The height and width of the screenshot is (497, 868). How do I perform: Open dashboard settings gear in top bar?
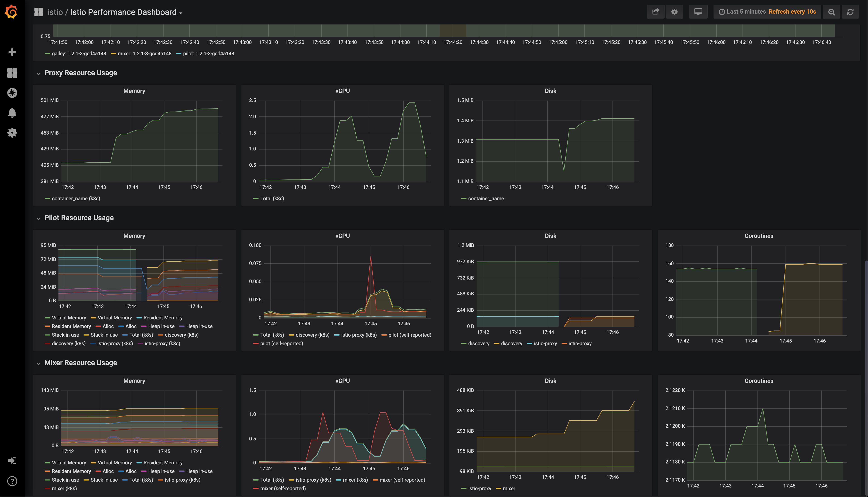pyautogui.click(x=674, y=12)
